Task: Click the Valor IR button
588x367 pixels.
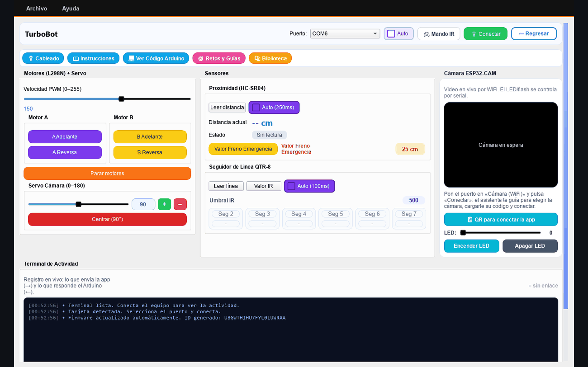Action: point(264,186)
